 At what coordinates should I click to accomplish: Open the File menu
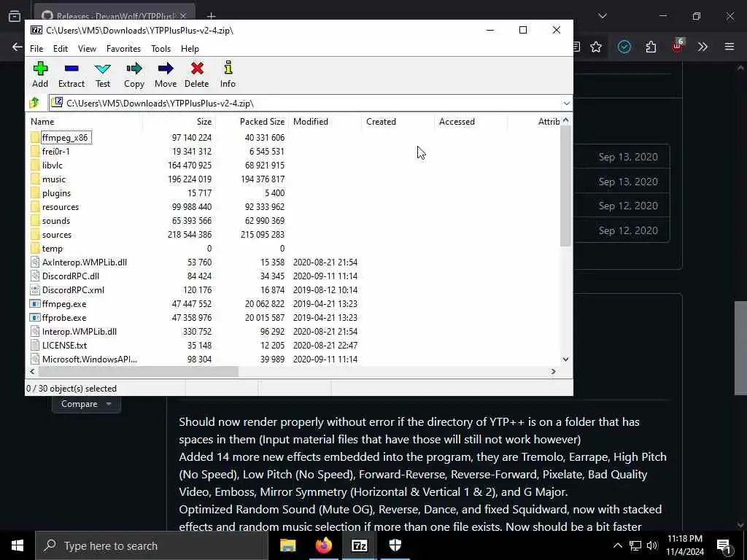click(36, 49)
